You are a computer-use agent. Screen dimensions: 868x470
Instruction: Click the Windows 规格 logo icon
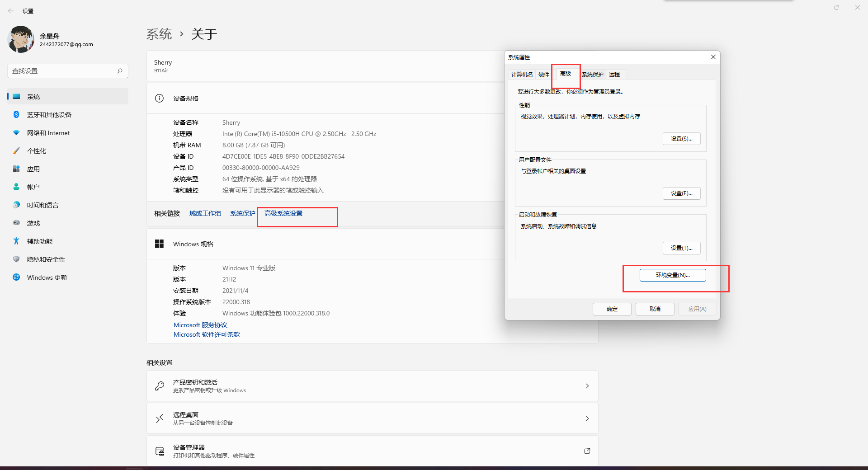point(159,244)
